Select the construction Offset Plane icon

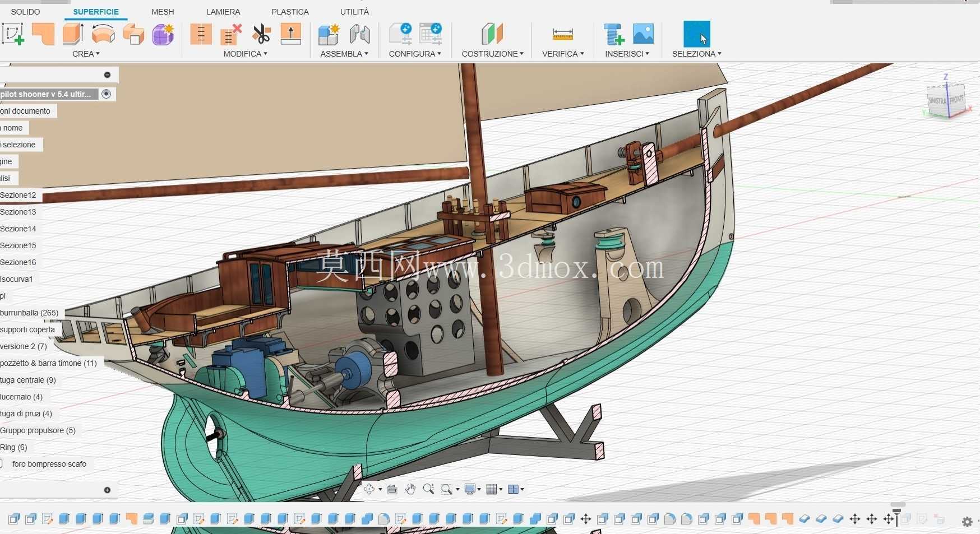(492, 34)
